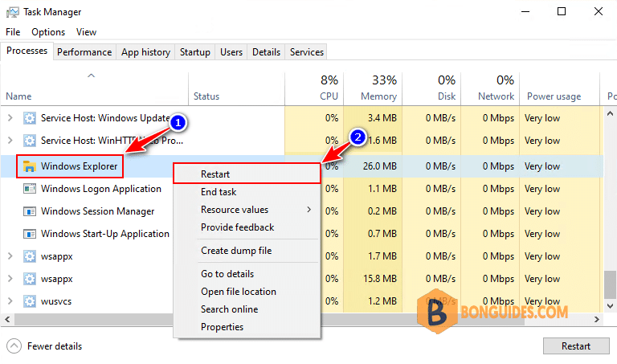Click the horizontal scrollbar right arrow
This screenshot has height=364, width=617.
point(597,319)
